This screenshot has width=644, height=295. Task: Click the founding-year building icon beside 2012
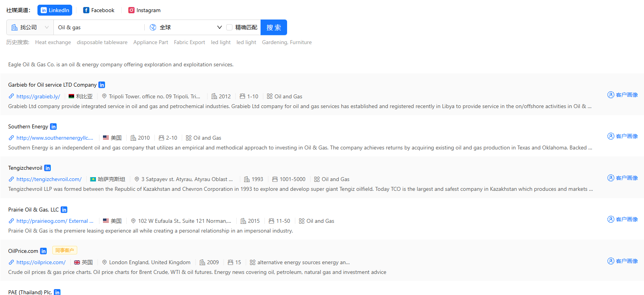pos(214,96)
